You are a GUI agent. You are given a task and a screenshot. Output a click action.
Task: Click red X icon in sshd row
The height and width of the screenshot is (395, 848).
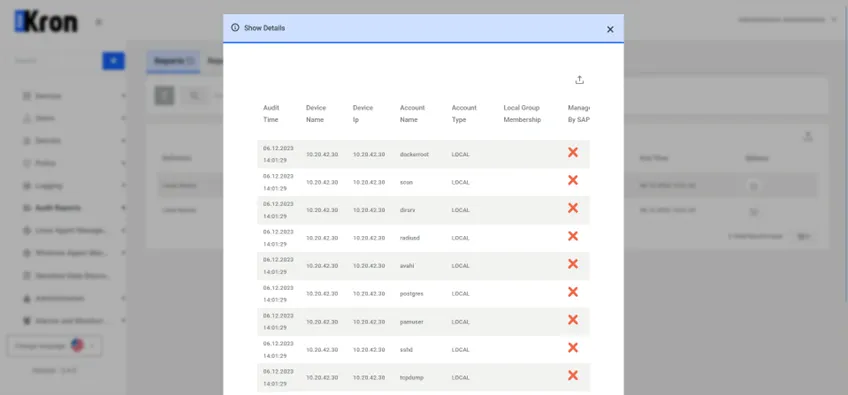(573, 348)
